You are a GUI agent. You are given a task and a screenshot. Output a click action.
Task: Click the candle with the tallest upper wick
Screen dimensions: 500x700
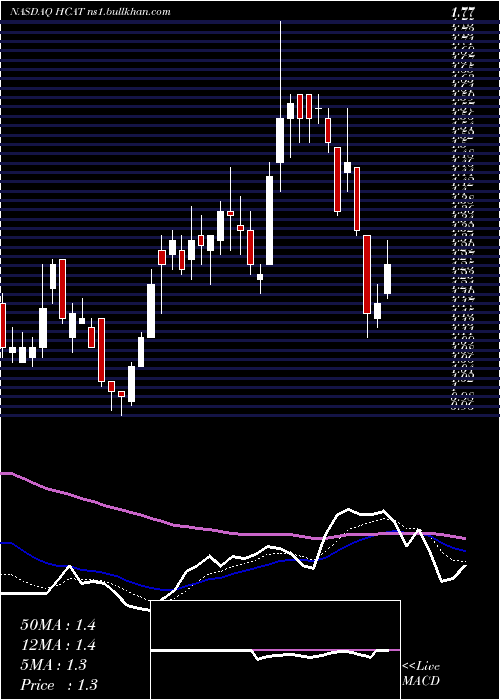pyautogui.click(x=280, y=106)
